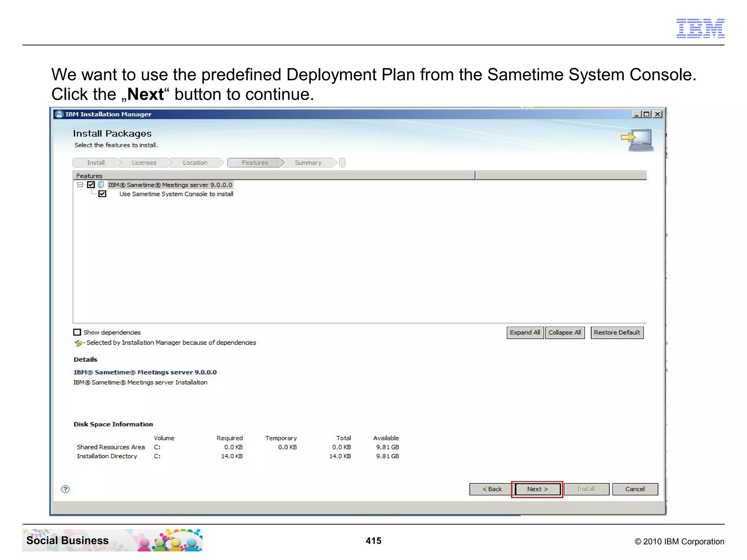Click Expand All button
This screenshot has width=747, height=560.
pyautogui.click(x=525, y=332)
